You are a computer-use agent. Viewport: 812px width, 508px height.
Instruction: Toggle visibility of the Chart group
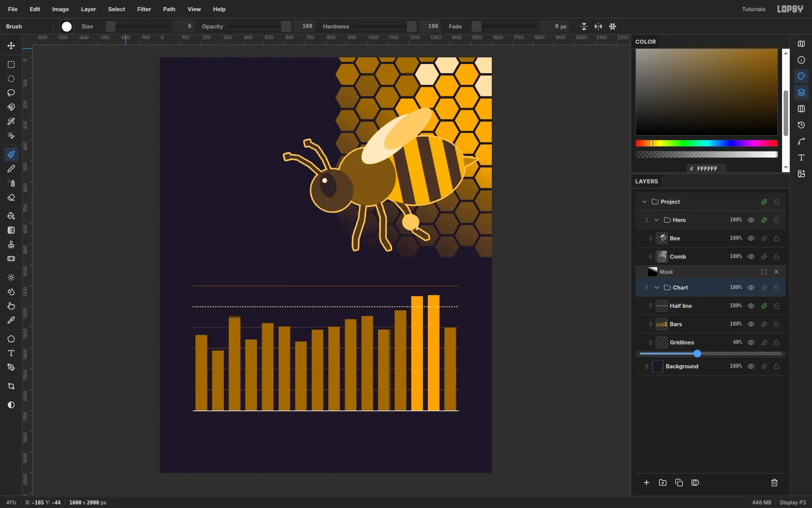coord(751,288)
